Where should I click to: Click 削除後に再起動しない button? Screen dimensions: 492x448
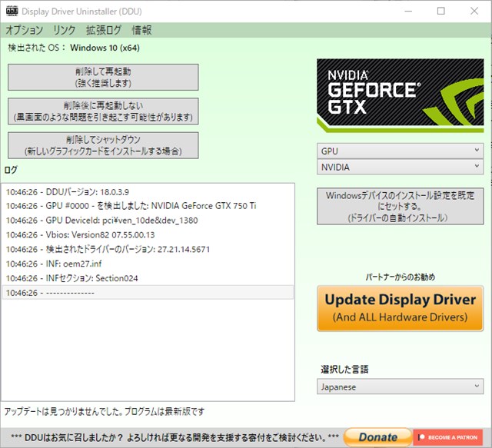click(103, 111)
